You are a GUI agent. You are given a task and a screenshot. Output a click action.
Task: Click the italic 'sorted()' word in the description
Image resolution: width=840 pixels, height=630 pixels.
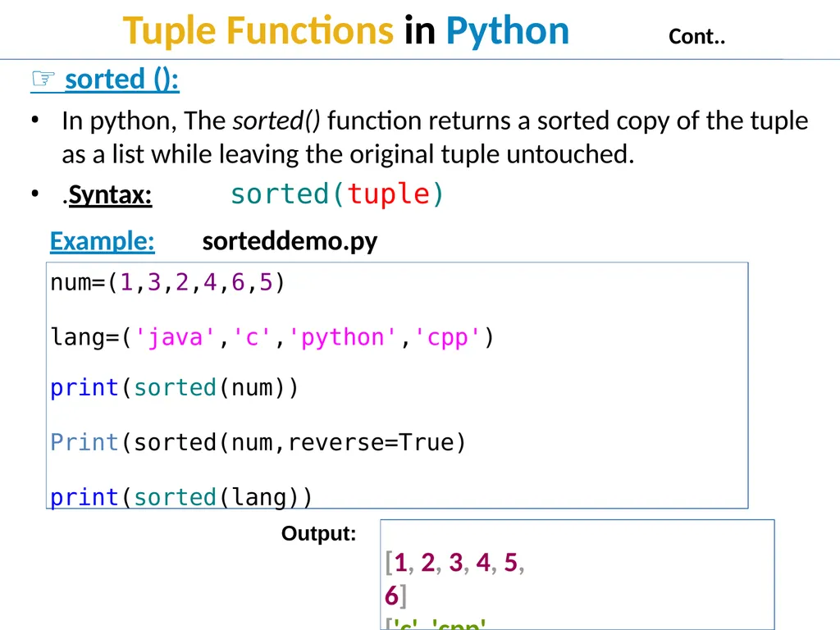click(x=276, y=121)
